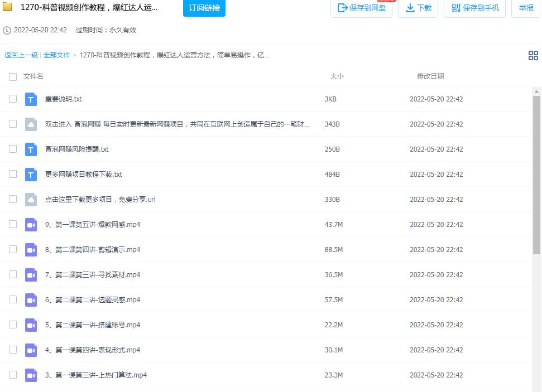Viewport: 542px width, 392px height.
Task: Click text icon of 冒泡网赚风险提醒.txt
Action: (x=31, y=149)
